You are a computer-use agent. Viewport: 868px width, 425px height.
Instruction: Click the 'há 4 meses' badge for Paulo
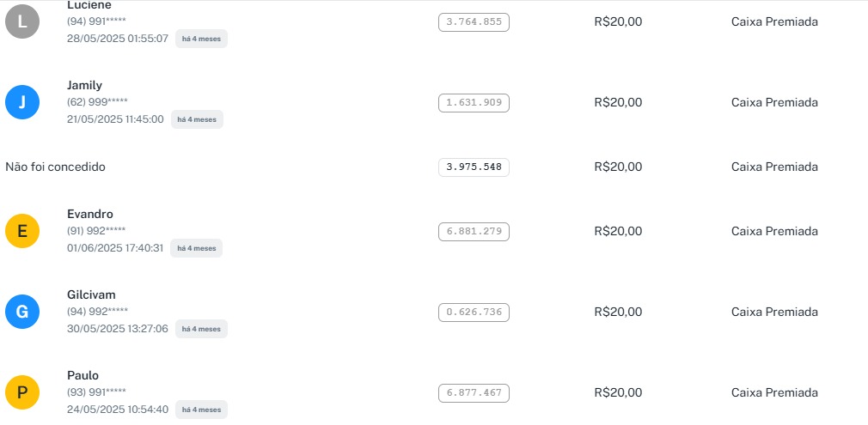pos(201,410)
